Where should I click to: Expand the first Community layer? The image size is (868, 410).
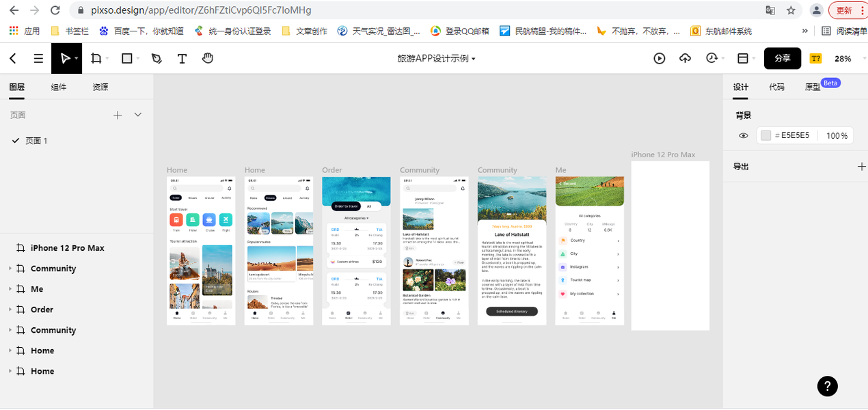pos(10,269)
